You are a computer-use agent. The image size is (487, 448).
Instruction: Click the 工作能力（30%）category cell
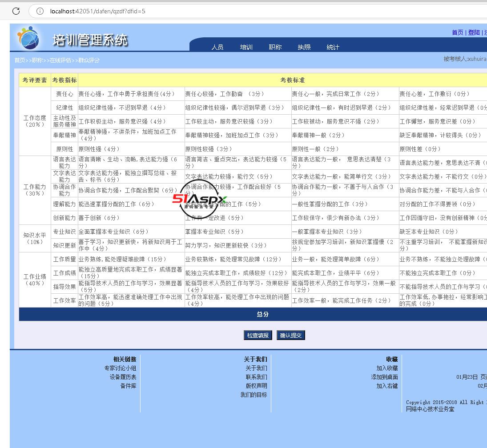(x=35, y=190)
